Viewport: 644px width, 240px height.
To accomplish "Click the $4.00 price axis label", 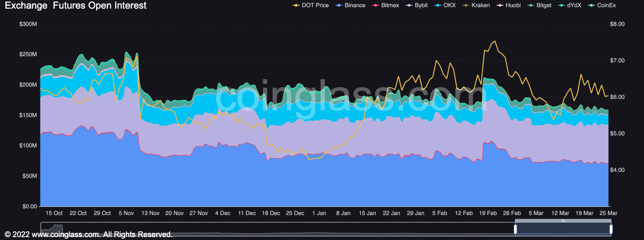I will click(617, 170).
